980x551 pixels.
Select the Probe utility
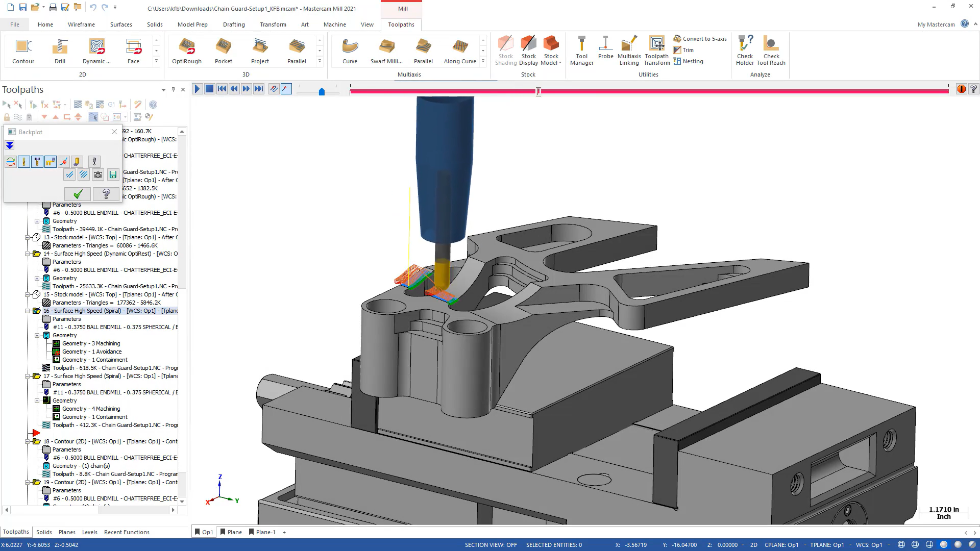(x=606, y=47)
